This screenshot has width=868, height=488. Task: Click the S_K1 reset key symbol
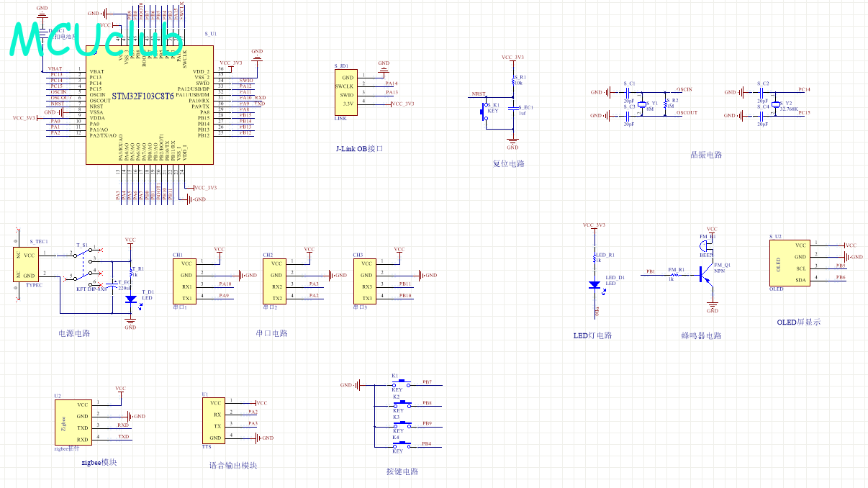pos(482,111)
